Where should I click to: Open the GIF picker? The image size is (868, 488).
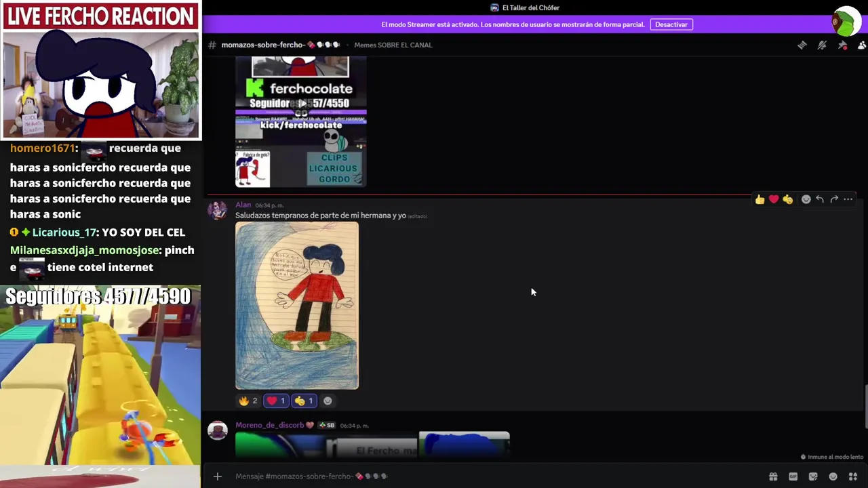(793, 476)
